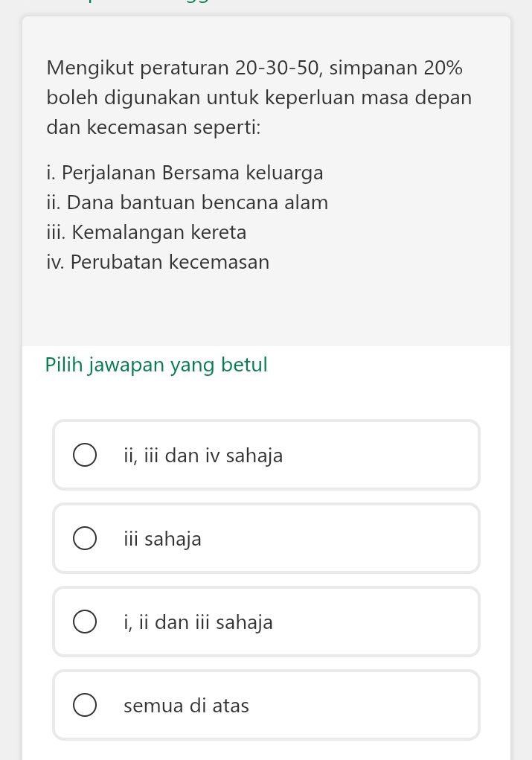This screenshot has height=760, width=532.
Task: Click statement "i. Perjalanan Bersama keluarga"
Action: (x=185, y=173)
